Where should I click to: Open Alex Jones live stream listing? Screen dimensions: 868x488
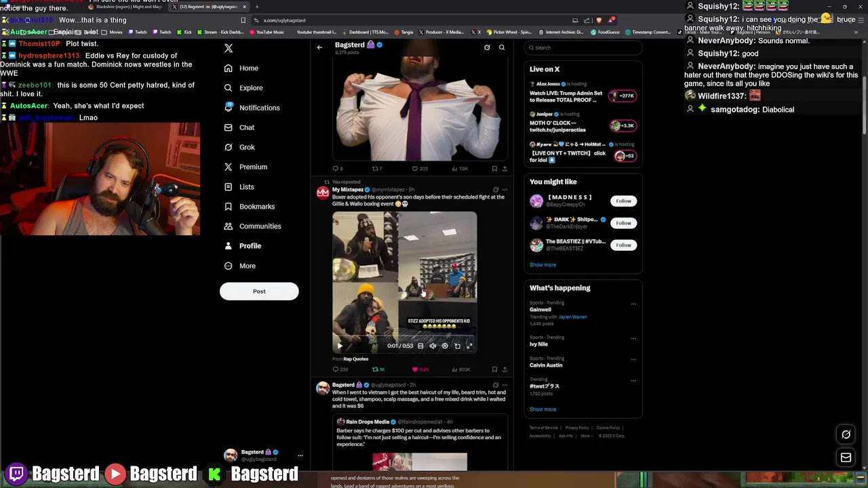pos(583,93)
